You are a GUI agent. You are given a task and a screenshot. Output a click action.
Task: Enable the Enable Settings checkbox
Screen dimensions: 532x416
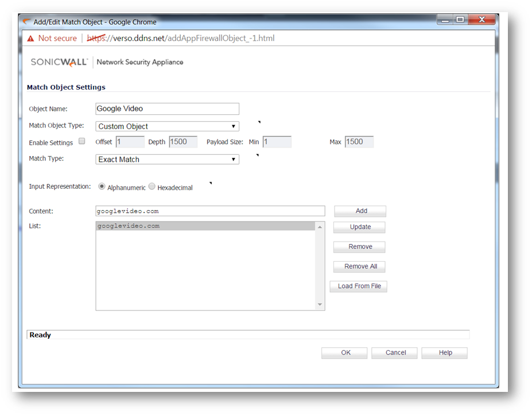(x=81, y=141)
